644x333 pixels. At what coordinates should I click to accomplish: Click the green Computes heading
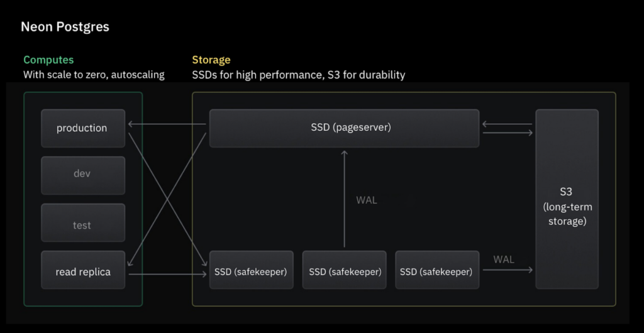coord(48,60)
